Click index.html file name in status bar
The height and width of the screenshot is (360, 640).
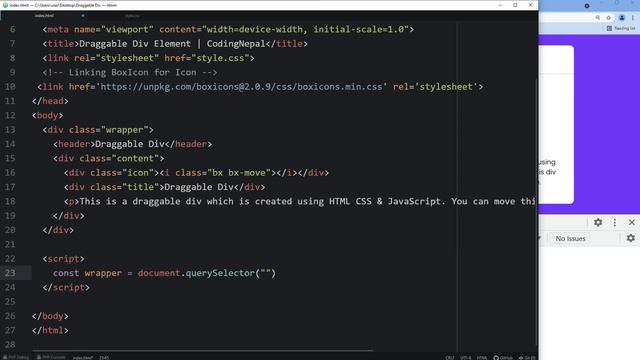pos(83,358)
